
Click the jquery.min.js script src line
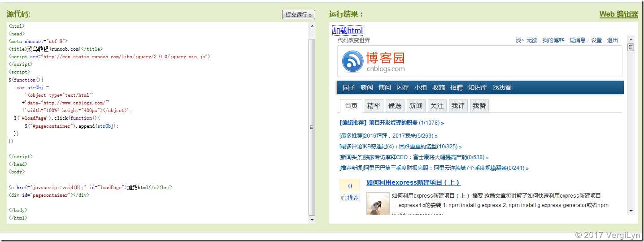109,56
